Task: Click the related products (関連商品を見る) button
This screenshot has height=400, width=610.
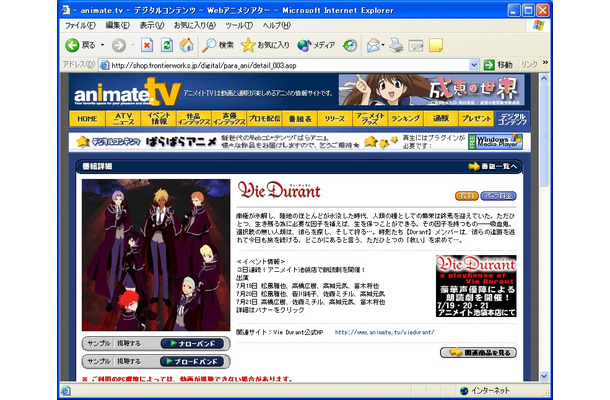Action: click(478, 353)
